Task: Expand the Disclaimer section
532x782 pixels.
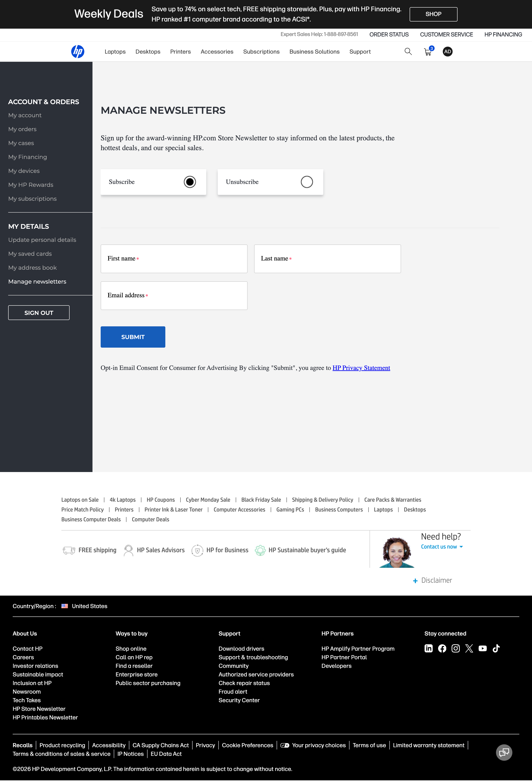Action: pyautogui.click(x=432, y=580)
